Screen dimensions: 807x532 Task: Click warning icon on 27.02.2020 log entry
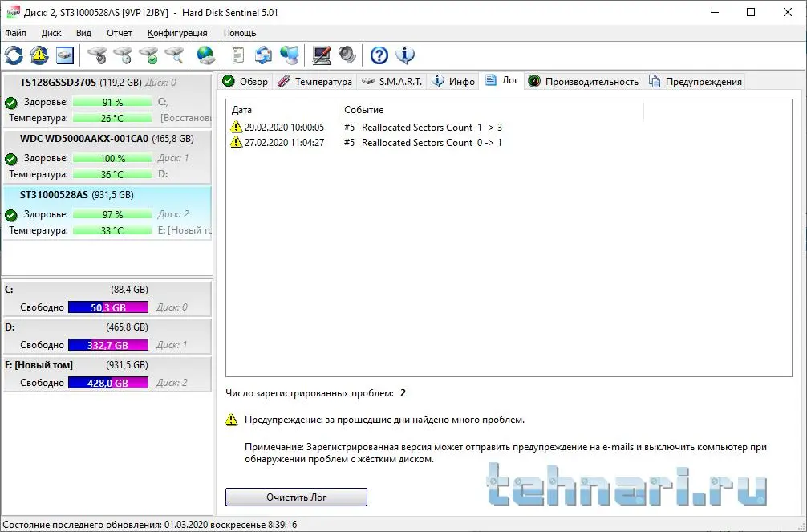tap(236, 142)
